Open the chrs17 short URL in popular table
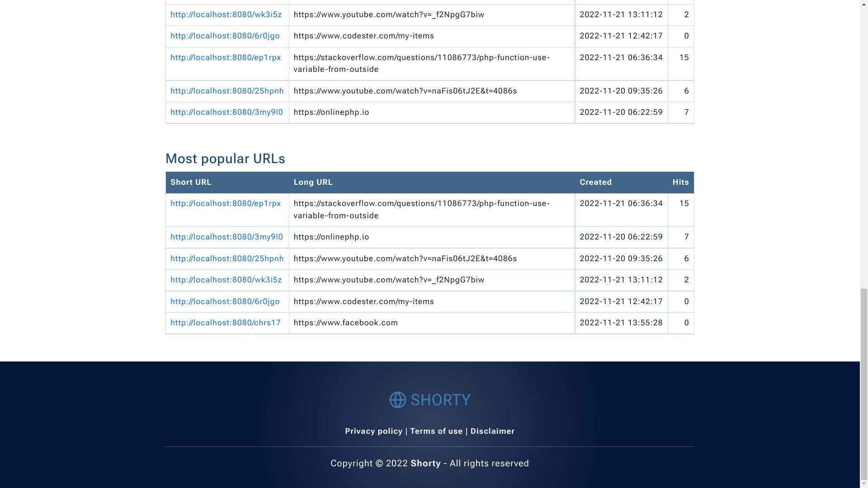Viewport: 868px width, 488px height. 225,323
